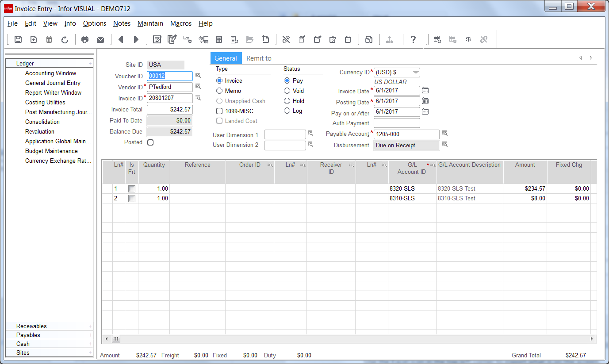Open Budget Maintenance in sidebar
609x364 pixels.
point(51,151)
